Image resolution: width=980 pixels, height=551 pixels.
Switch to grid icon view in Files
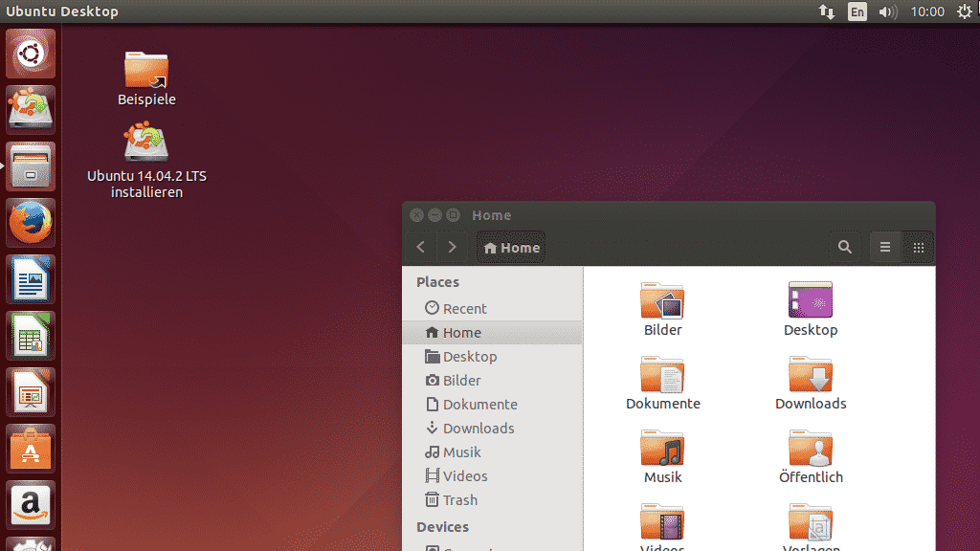click(x=918, y=248)
